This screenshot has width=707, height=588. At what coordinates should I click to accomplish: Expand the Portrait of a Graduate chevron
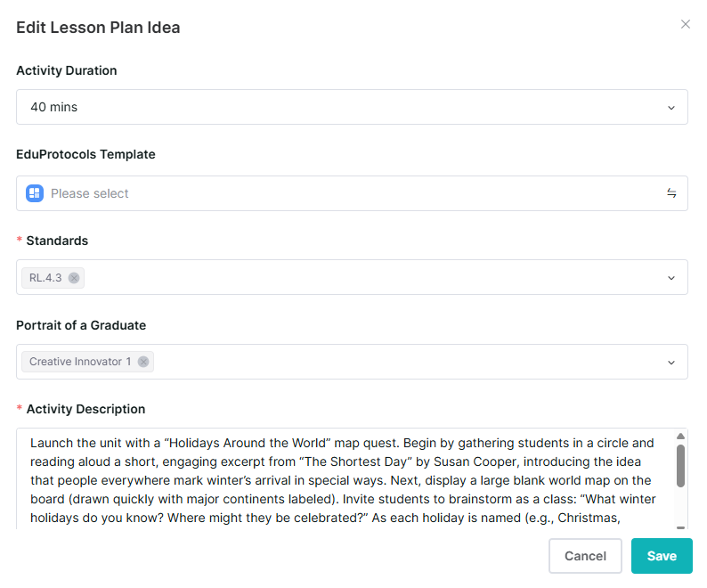coord(671,363)
